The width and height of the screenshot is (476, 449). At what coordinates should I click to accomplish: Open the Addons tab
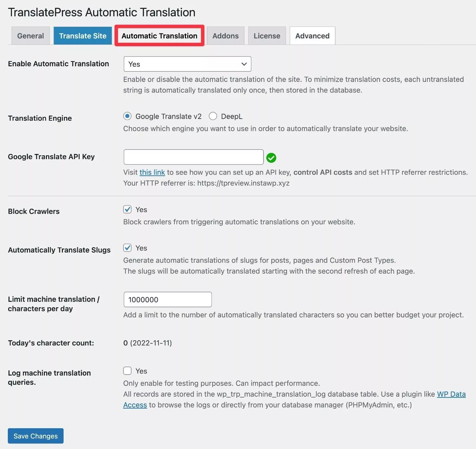(x=225, y=36)
